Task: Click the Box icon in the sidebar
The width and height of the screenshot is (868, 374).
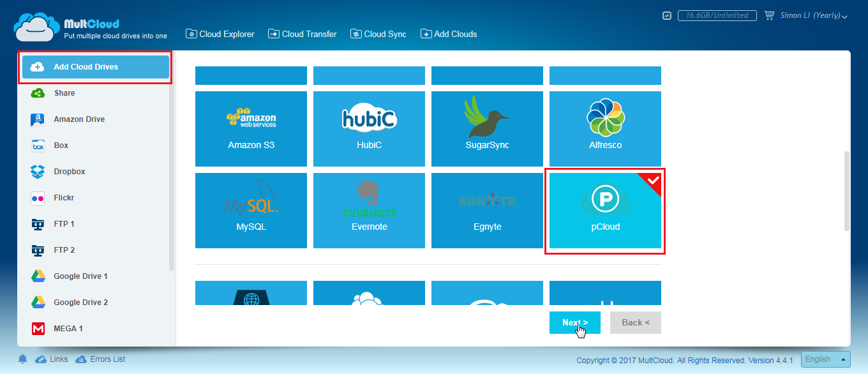Action: click(38, 146)
